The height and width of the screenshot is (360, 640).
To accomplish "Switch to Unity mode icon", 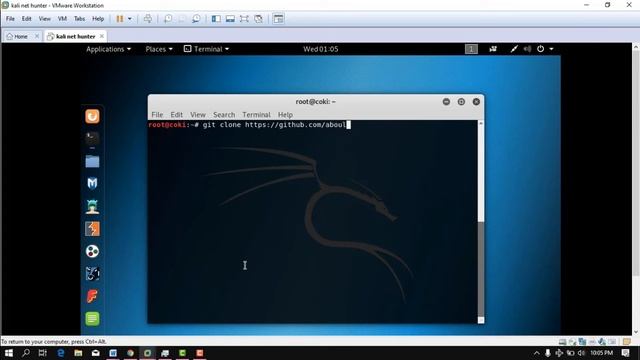I will pos(258,19).
